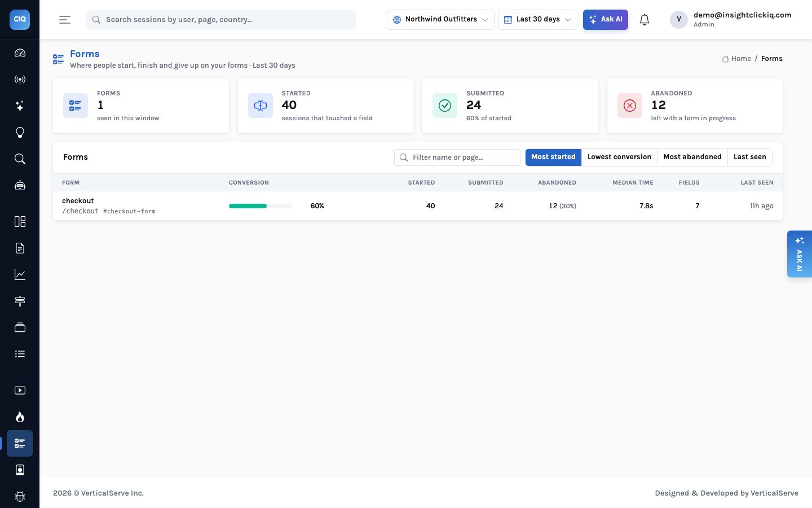
Task: Click the Abandoned column header
Action: tap(557, 183)
